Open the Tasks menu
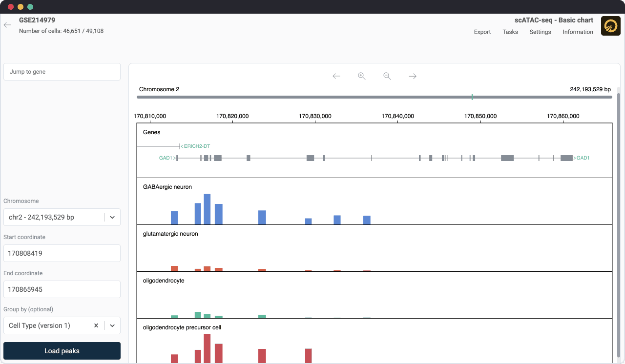This screenshot has width=625, height=364. click(510, 32)
